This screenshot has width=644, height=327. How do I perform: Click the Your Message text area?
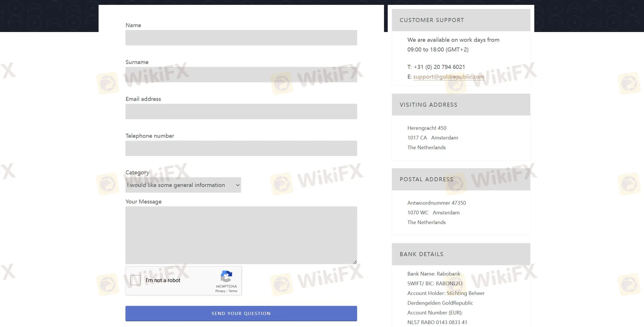tap(241, 235)
